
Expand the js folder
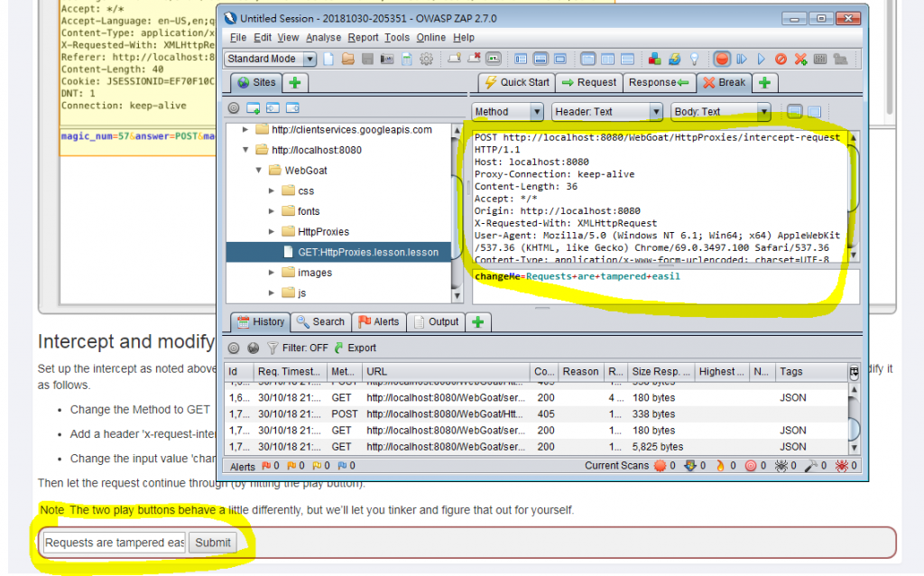[x=271, y=293]
